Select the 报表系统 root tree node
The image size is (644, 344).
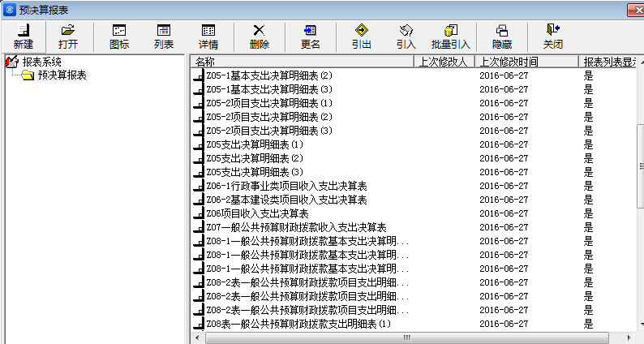(41, 62)
